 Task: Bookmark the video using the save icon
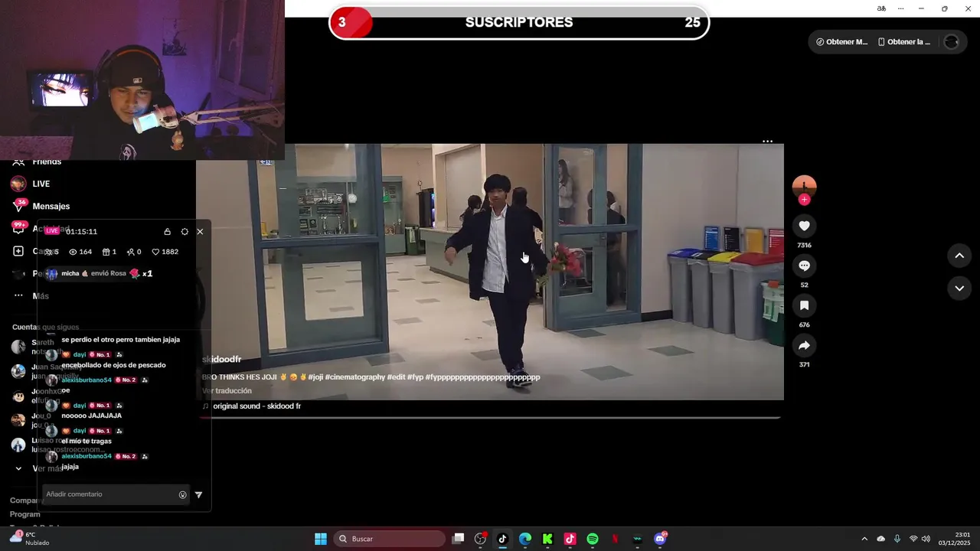click(x=804, y=305)
